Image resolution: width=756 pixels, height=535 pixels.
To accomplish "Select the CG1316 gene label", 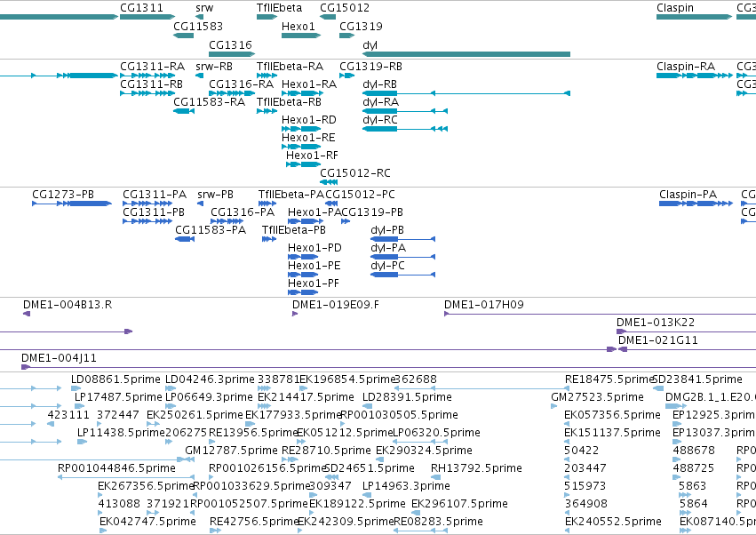I will click(230, 44).
